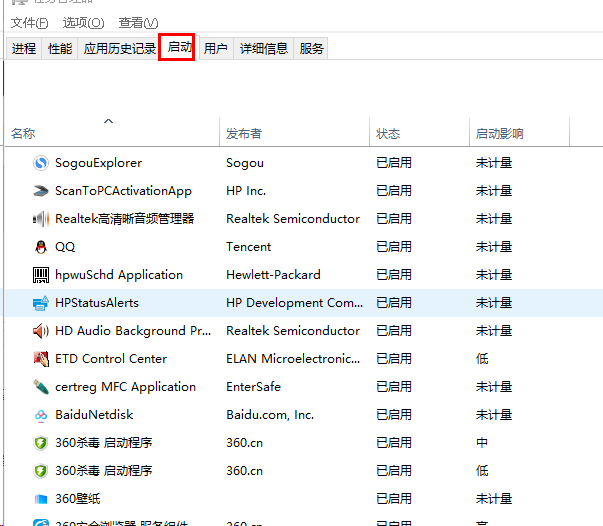This screenshot has width=603, height=526.
Task: Open the 文件(F) menu
Action: pos(29,23)
